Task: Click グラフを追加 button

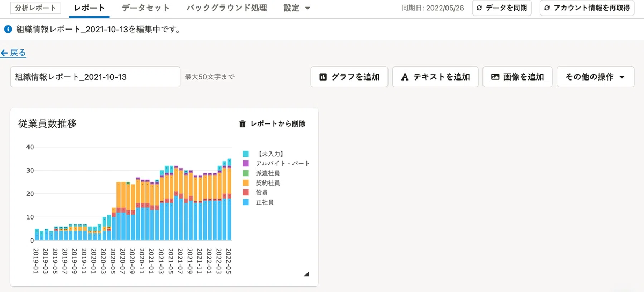Action: click(349, 77)
